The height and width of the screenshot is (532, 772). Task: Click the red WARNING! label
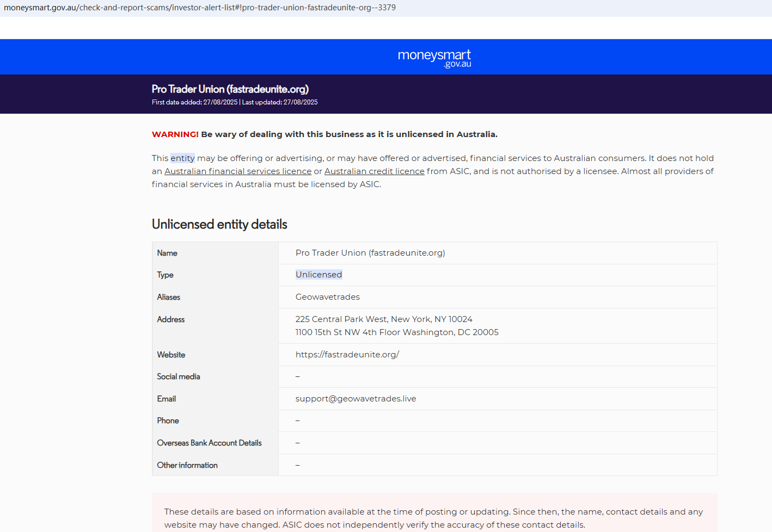(x=175, y=134)
